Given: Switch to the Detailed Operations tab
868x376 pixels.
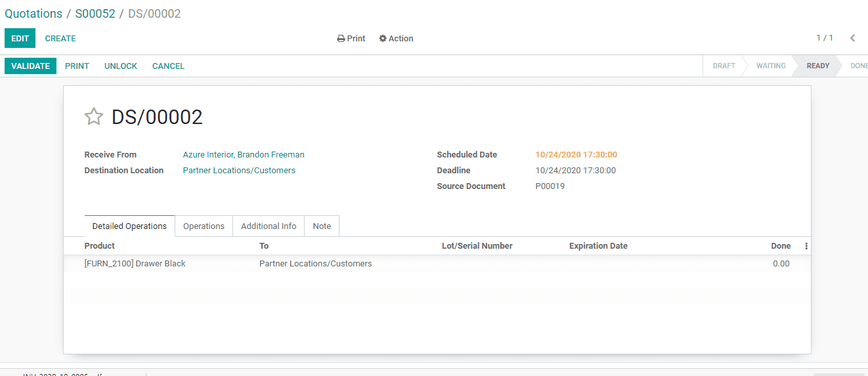Looking at the screenshot, I should tap(129, 226).
